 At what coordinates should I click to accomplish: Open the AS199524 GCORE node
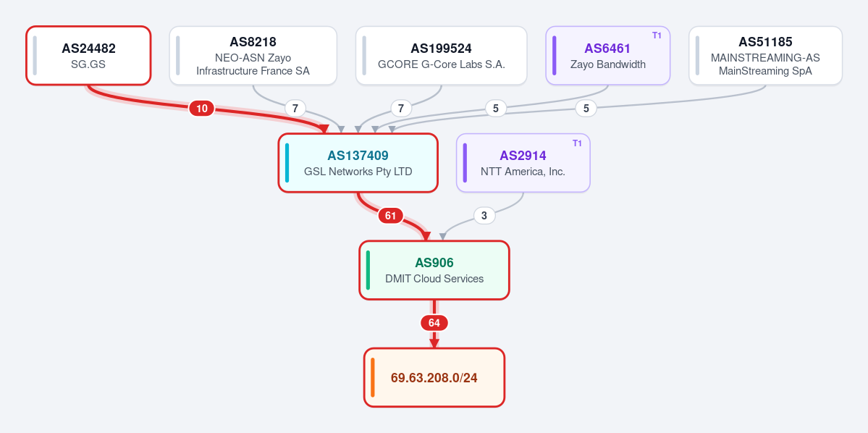[441, 55]
